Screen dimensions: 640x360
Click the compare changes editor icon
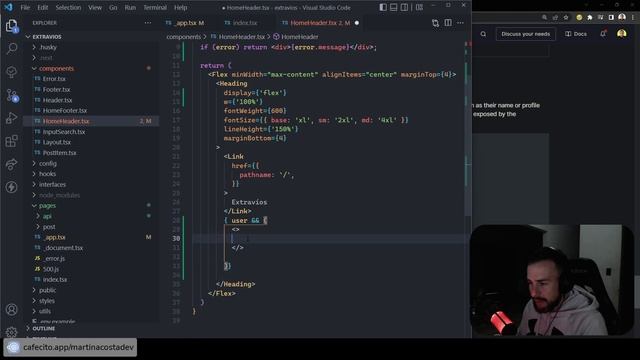pyautogui.click(x=435, y=23)
